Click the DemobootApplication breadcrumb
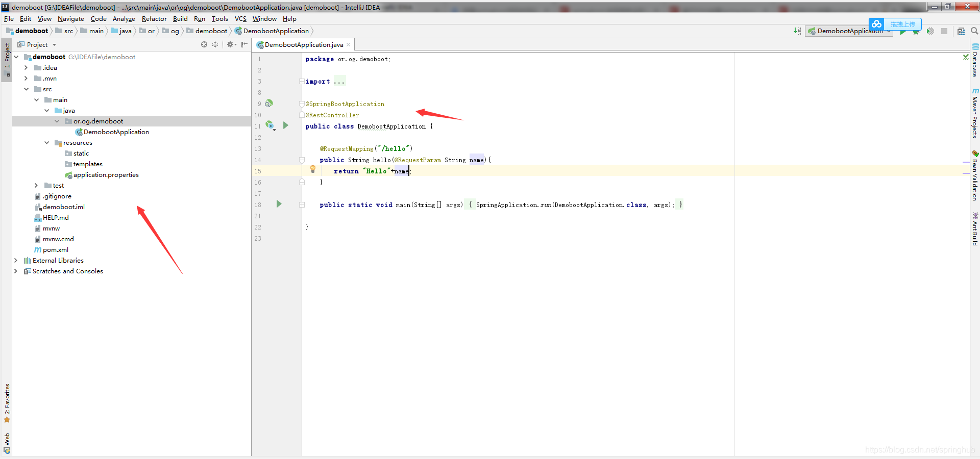This screenshot has width=980, height=459. (x=272, y=31)
